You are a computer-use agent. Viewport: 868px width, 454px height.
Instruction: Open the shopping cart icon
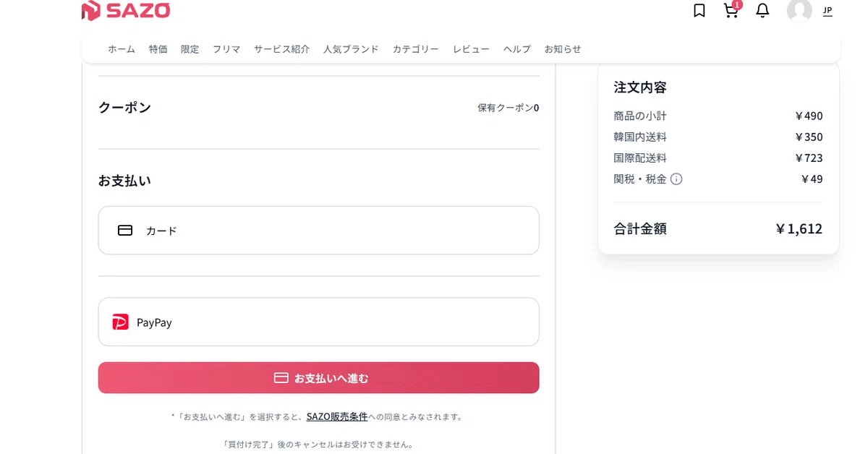pyautogui.click(x=730, y=12)
